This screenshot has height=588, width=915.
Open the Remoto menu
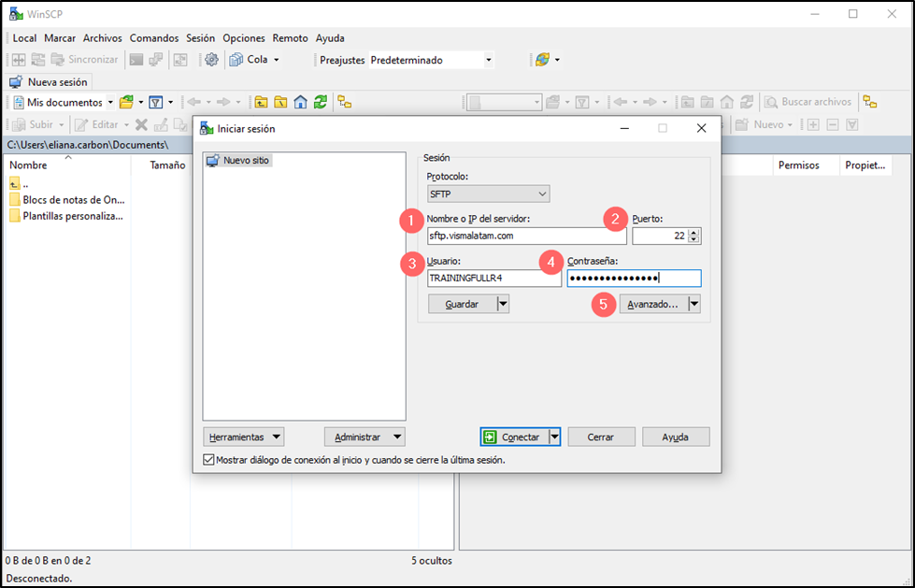tap(290, 38)
